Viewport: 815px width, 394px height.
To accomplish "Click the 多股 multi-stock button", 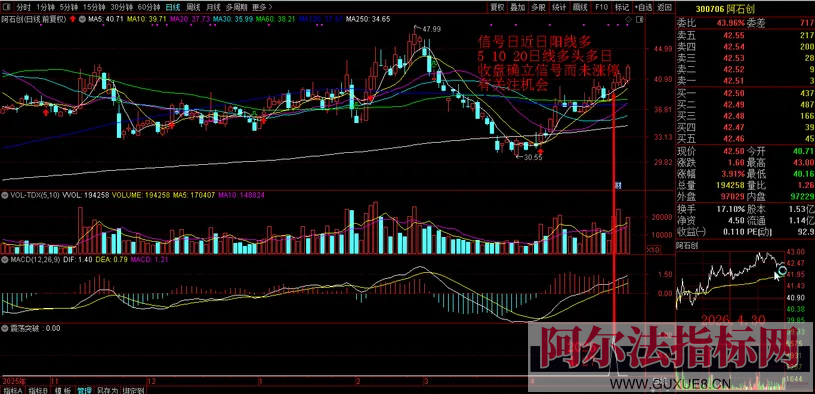I will tap(538, 7).
